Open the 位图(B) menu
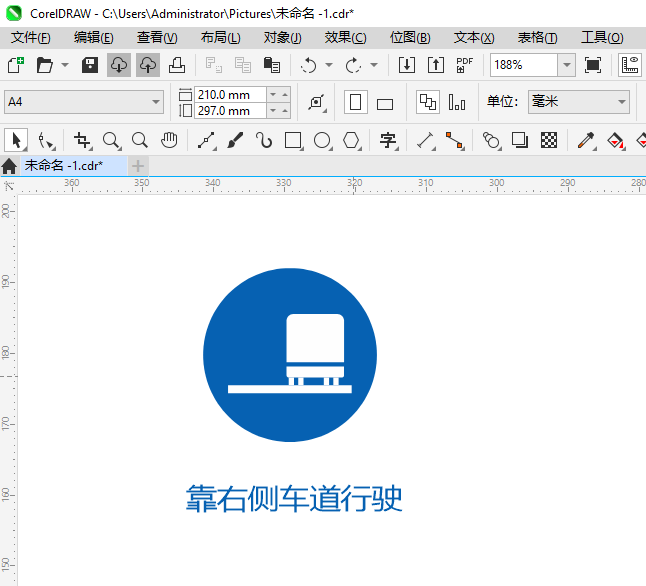 (x=410, y=38)
